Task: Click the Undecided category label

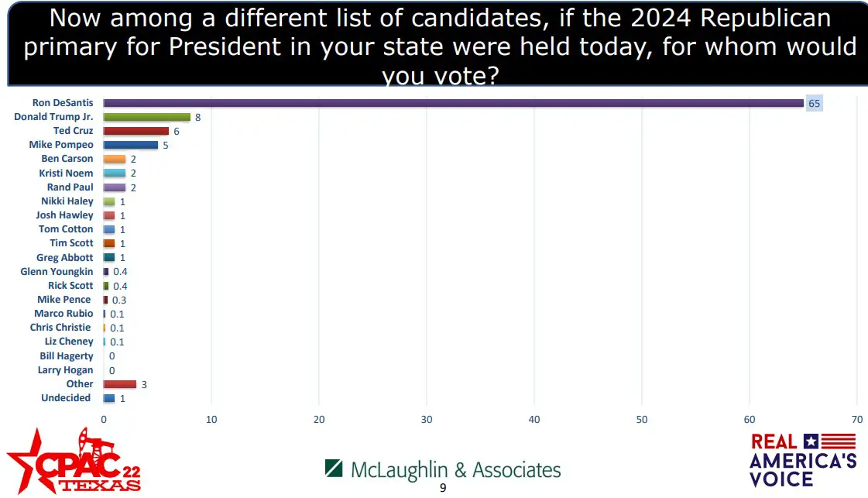Action: (x=65, y=398)
